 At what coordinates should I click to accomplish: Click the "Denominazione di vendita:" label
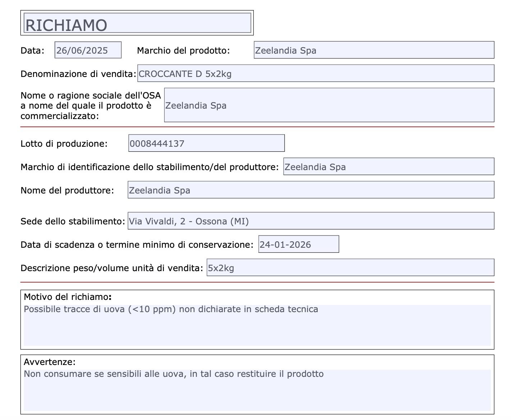[x=78, y=74]
